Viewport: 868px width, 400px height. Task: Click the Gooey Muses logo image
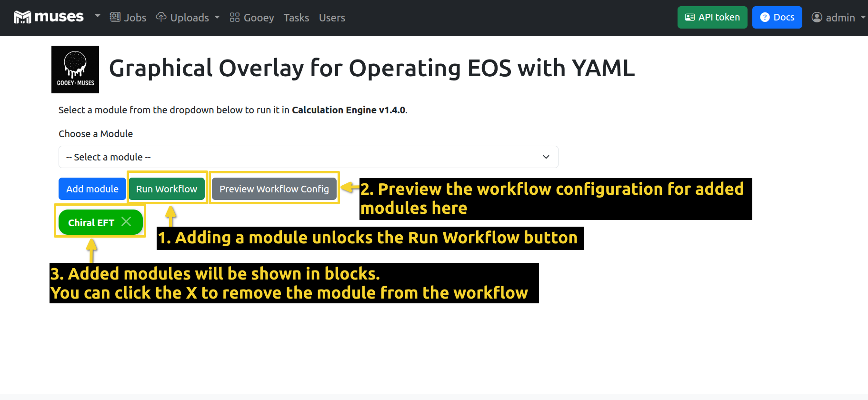pyautogui.click(x=75, y=70)
